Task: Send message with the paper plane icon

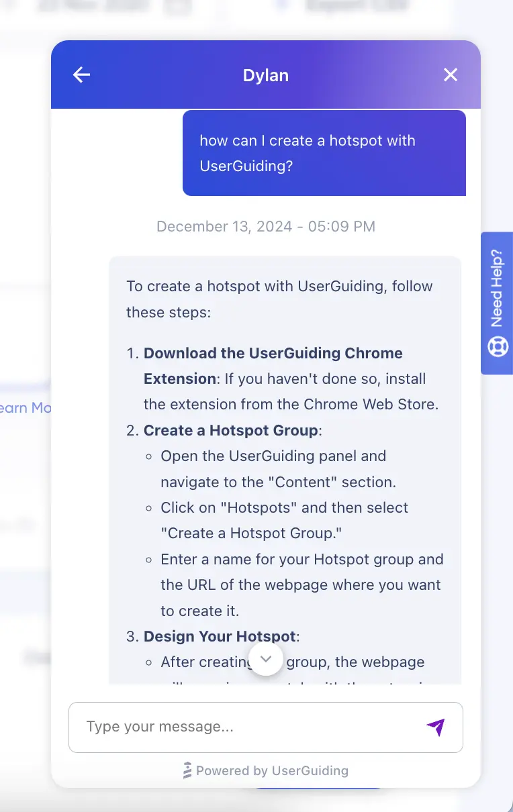Action: pos(436,727)
